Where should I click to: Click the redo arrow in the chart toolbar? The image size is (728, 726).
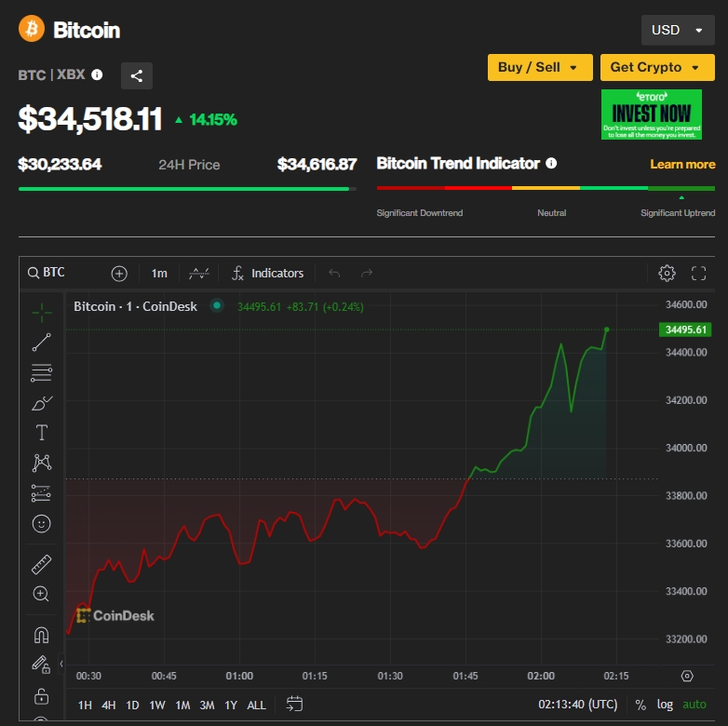tap(367, 273)
